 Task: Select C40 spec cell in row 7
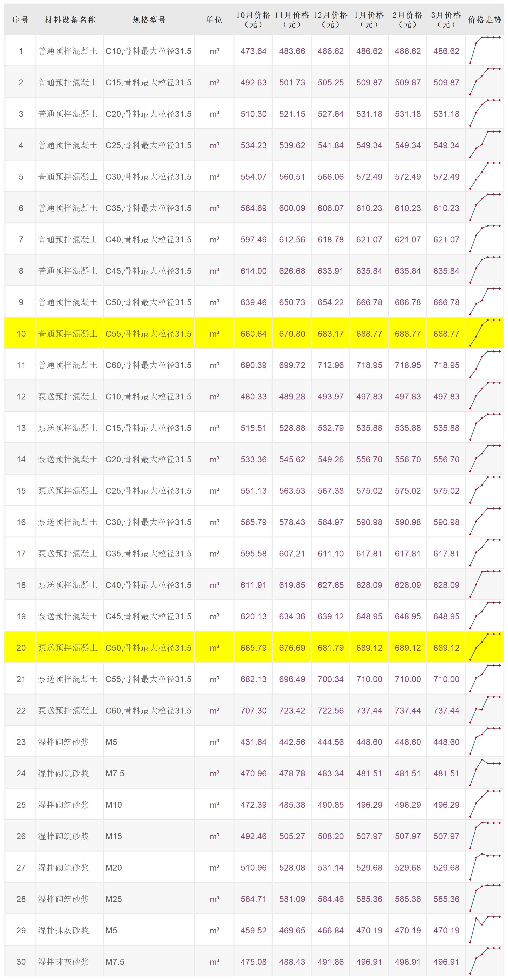148,239
